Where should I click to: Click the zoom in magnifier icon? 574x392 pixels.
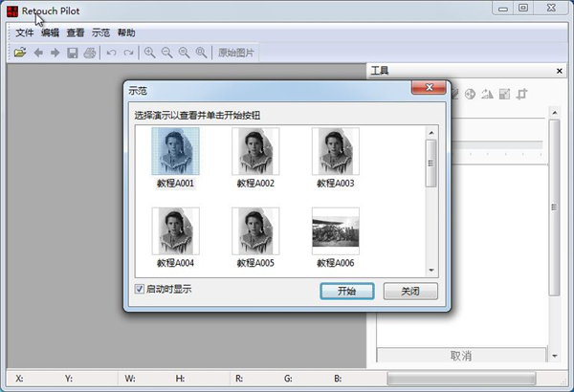point(150,53)
